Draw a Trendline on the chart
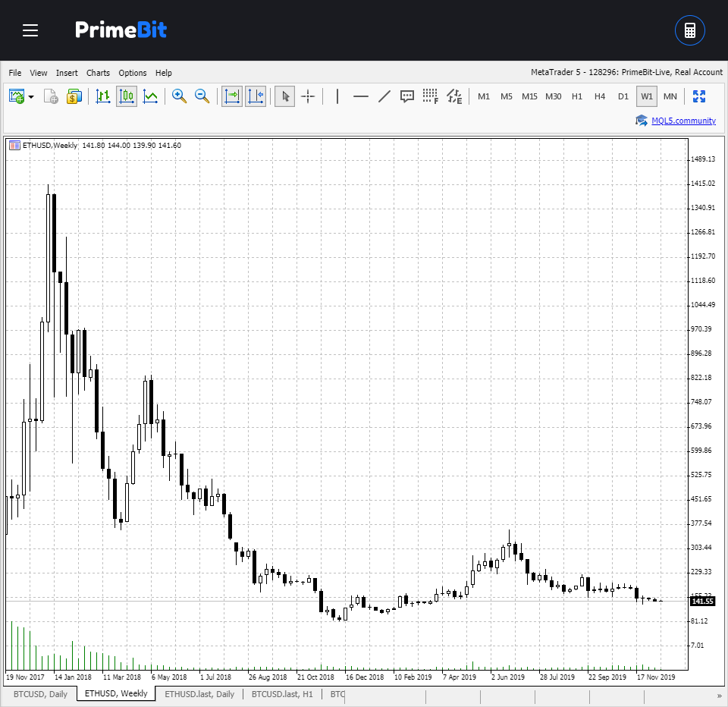Screen dimensions: 728x707 click(384, 96)
